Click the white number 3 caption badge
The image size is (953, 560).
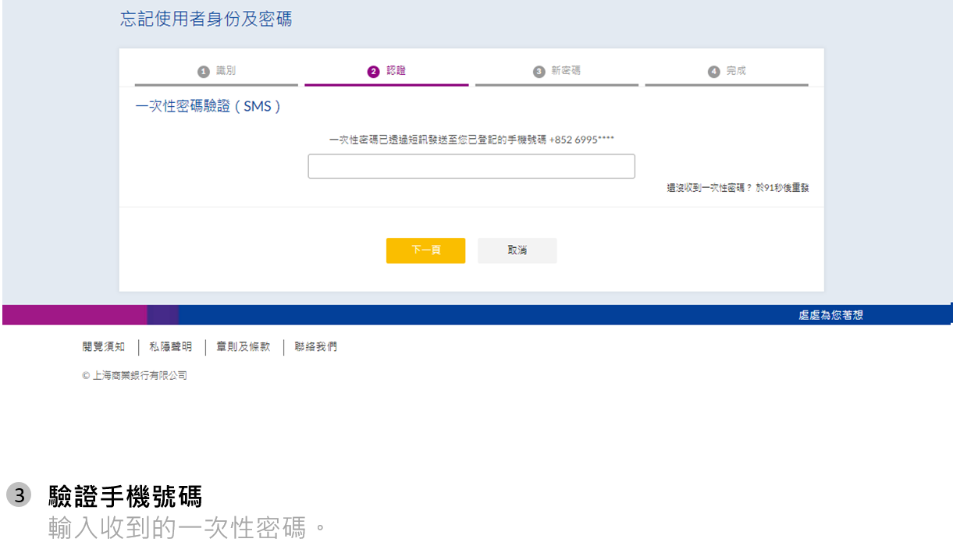(19, 494)
